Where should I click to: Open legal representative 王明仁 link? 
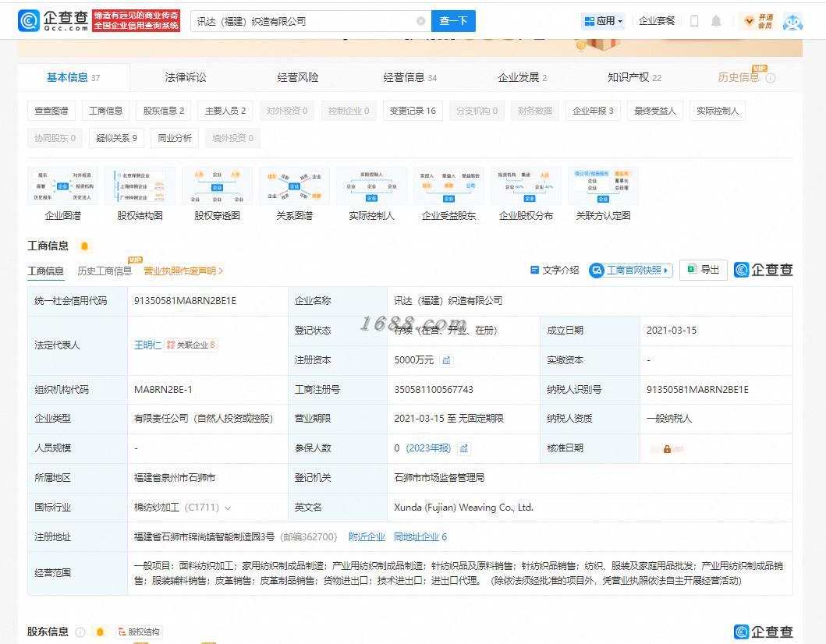pos(147,345)
